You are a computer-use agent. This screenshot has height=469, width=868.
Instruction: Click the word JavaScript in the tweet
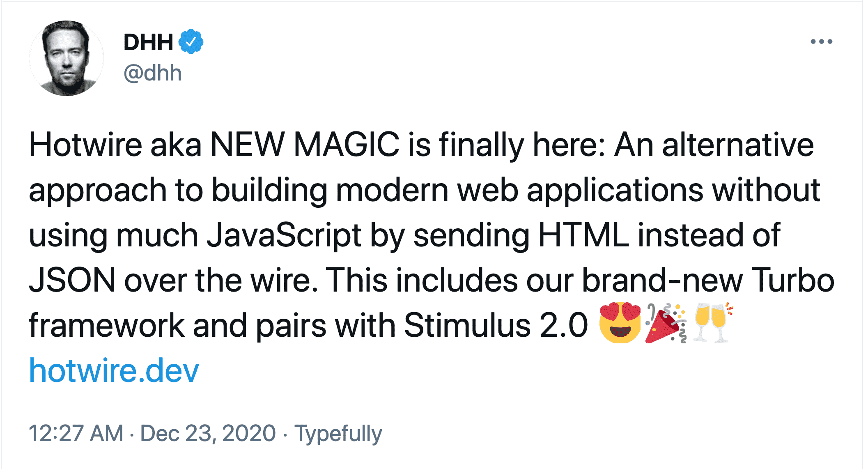[x=284, y=235]
